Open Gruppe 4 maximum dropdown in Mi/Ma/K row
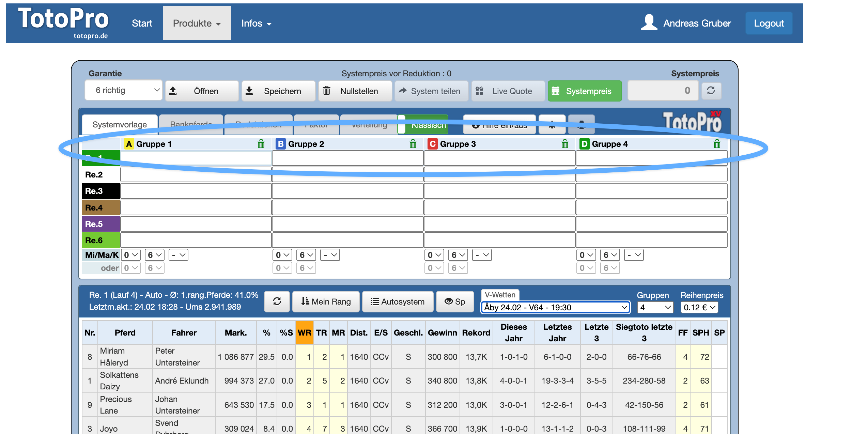This screenshot has height=434, width=868. tap(610, 255)
